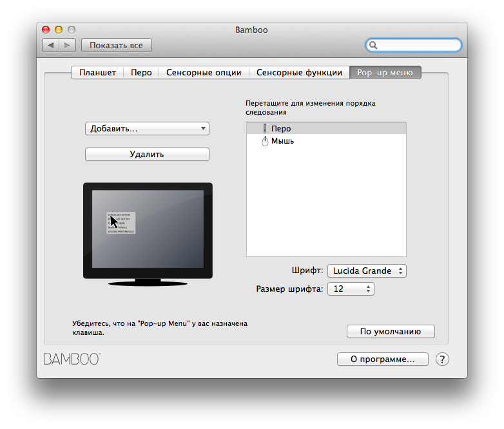This screenshot has height=429, width=504.
Task: Open the Размер шрифта 12 dropdown
Action: 351,289
